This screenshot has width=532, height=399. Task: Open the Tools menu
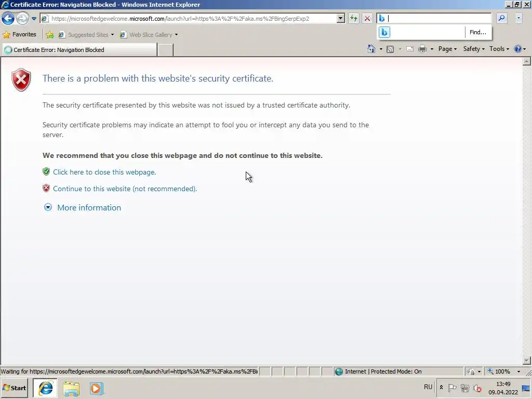[499, 49]
